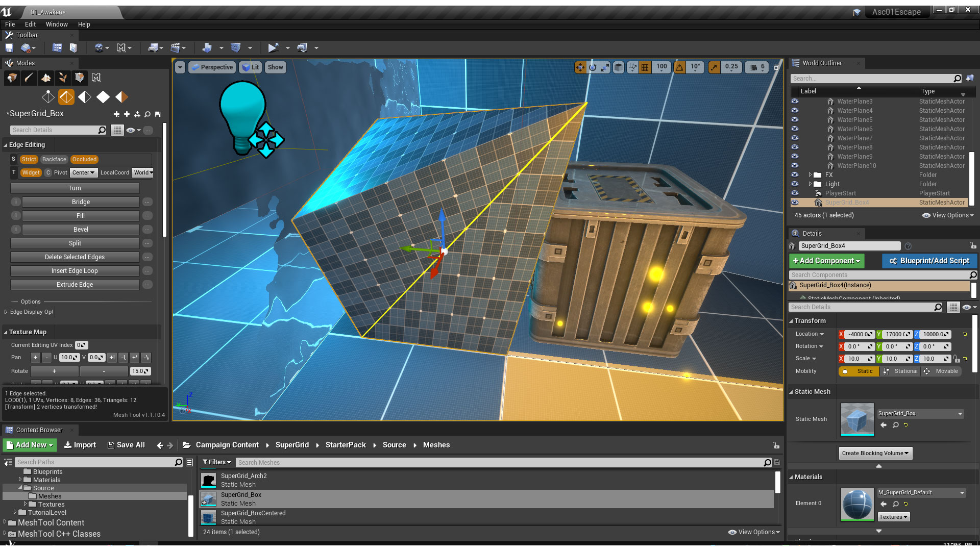Switch to vertex editing mode icon
Screen dimensions: 980x551
tap(48, 97)
